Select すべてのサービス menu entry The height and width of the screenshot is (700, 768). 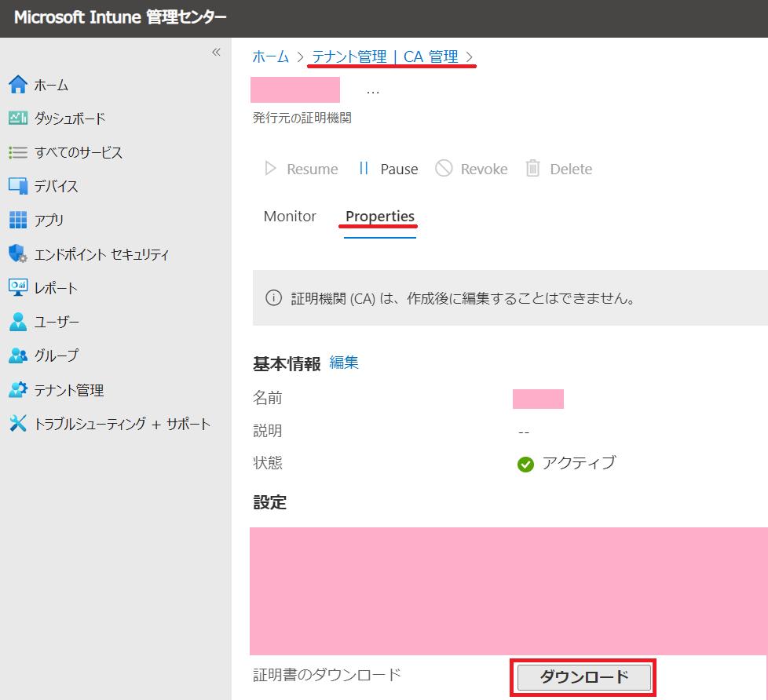click(x=78, y=152)
